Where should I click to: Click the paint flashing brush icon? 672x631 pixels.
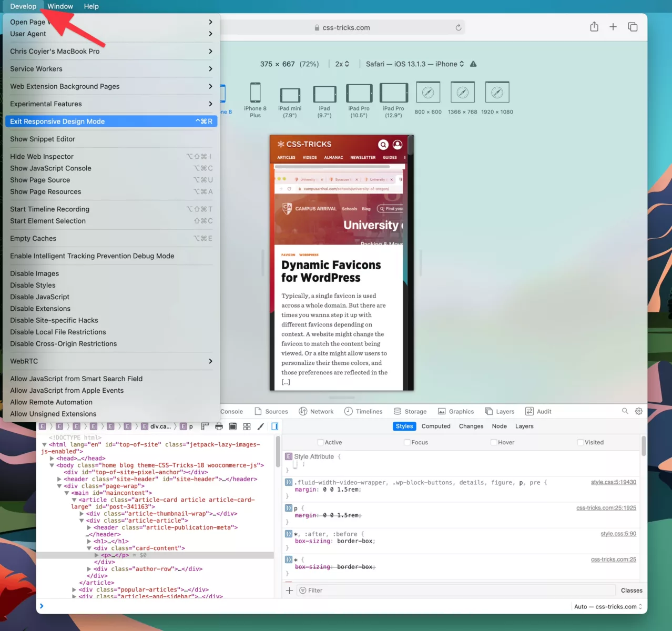260,426
